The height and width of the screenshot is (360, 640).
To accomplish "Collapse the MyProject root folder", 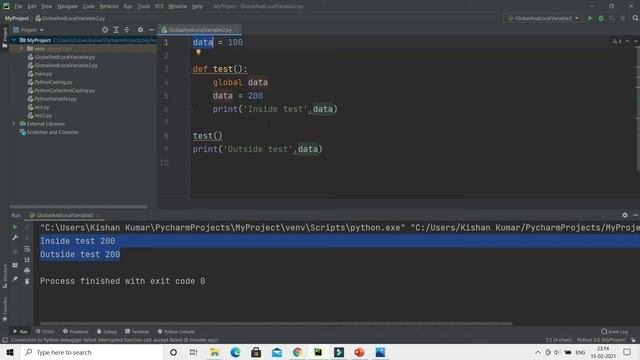I will [14, 40].
